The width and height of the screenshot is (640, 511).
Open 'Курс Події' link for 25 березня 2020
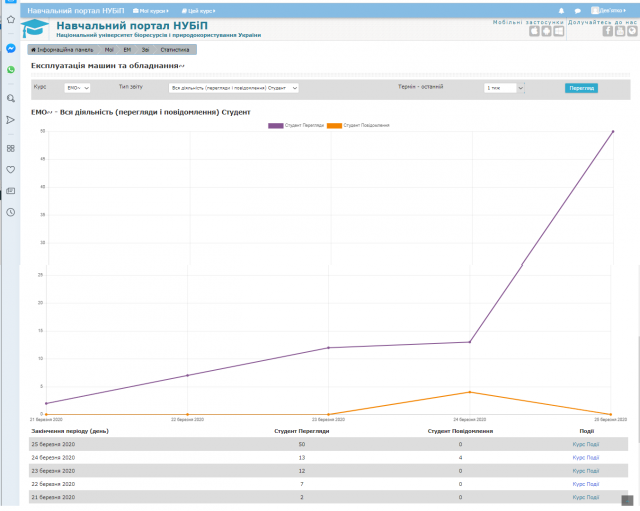point(585,443)
